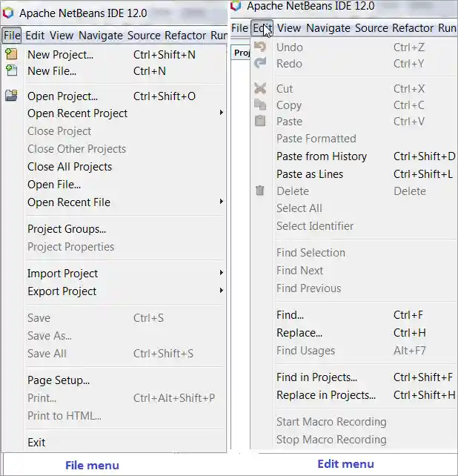Open the File menu in right window

coord(239,28)
